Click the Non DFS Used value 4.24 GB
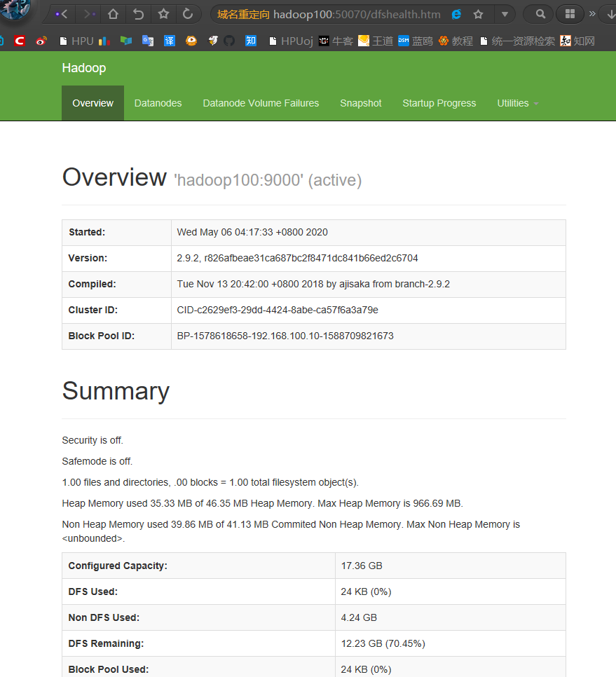 [359, 618]
